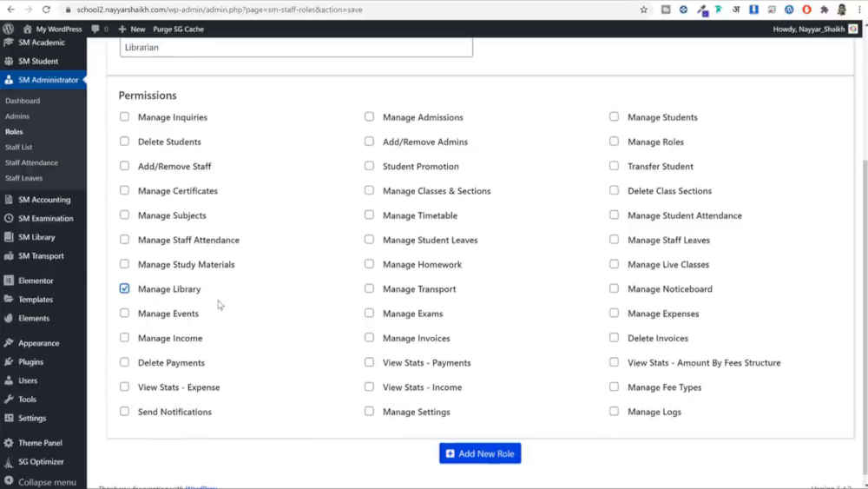Screen dimensions: 868x489
Task: Open SM Library in the sidebar
Action: click(36, 237)
